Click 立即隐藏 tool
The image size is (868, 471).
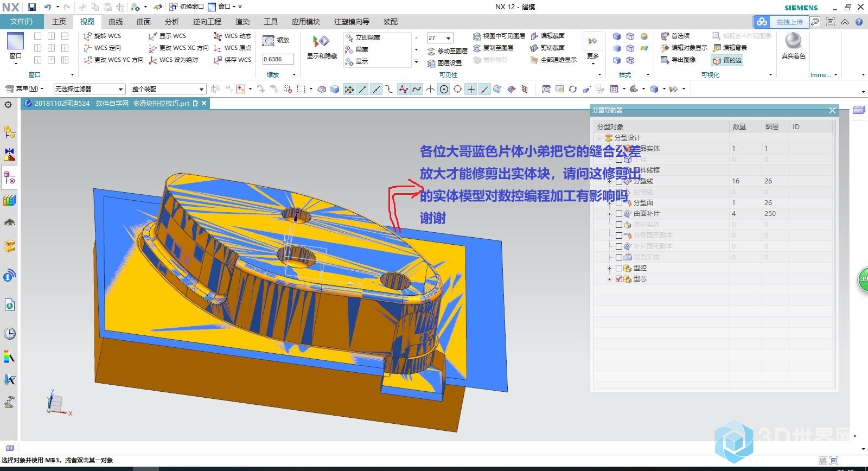click(x=362, y=37)
